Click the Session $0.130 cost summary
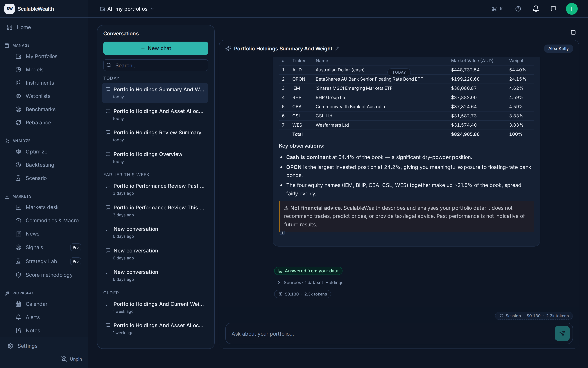Viewport: 588px width, 368px height. (534, 316)
